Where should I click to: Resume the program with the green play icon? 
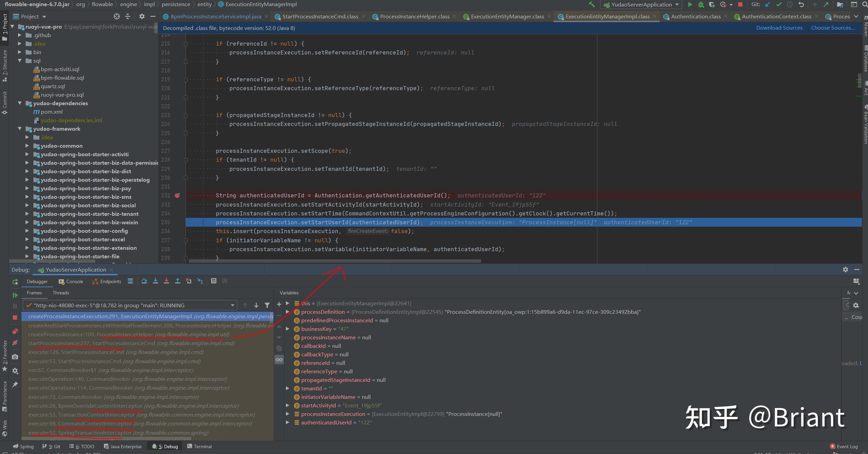click(15, 295)
